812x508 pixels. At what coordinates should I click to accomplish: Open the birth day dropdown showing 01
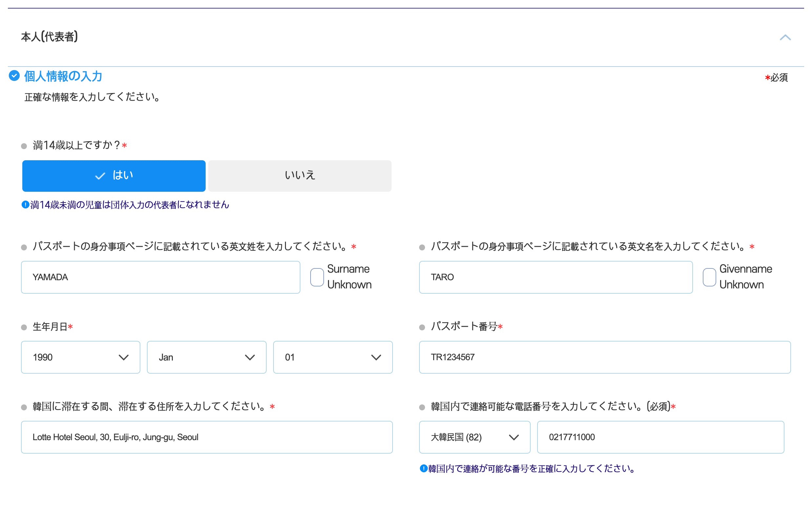pyautogui.click(x=333, y=357)
